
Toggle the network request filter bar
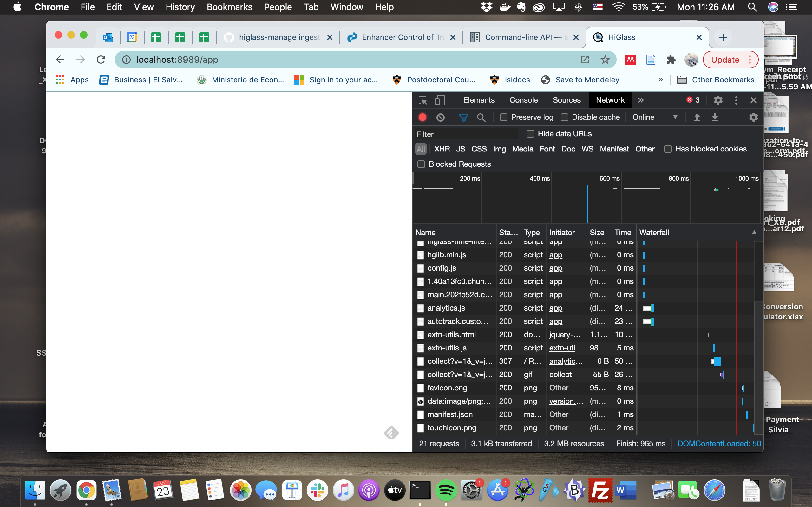(463, 117)
